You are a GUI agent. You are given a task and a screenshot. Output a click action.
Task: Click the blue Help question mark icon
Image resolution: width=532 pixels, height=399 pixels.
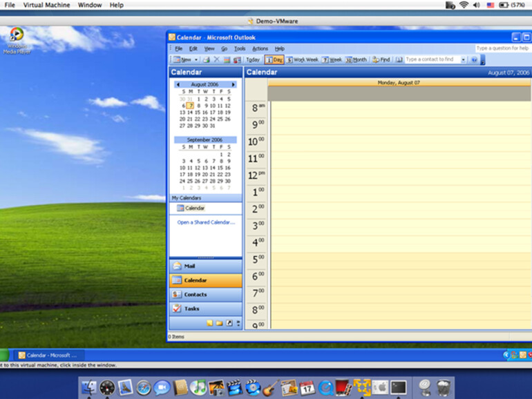pos(474,59)
